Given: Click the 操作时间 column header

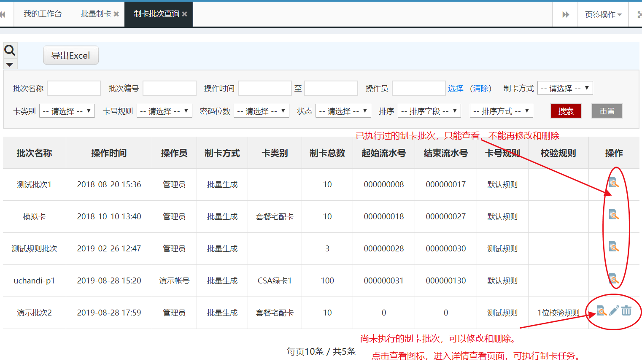Looking at the screenshot, I should (x=109, y=153).
